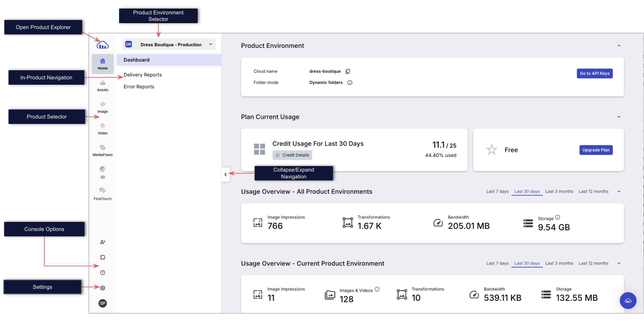Collapse the Product Environment section

tap(619, 46)
